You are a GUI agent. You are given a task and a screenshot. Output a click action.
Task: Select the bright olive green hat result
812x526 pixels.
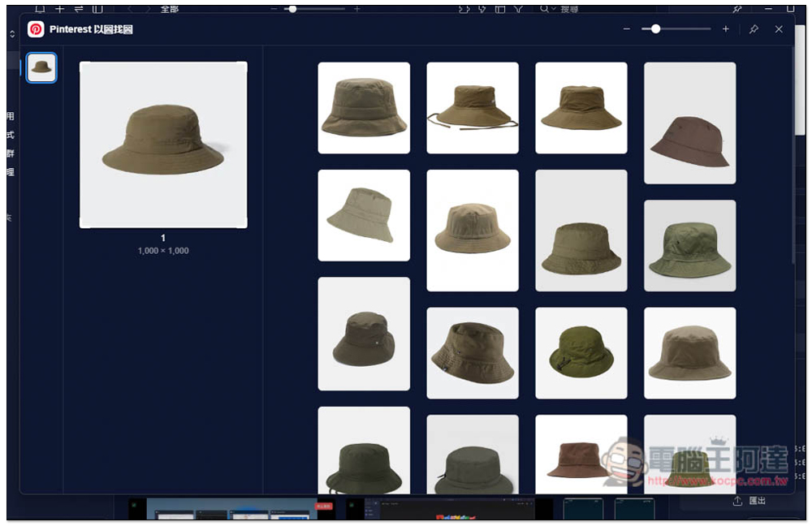(x=581, y=352)
